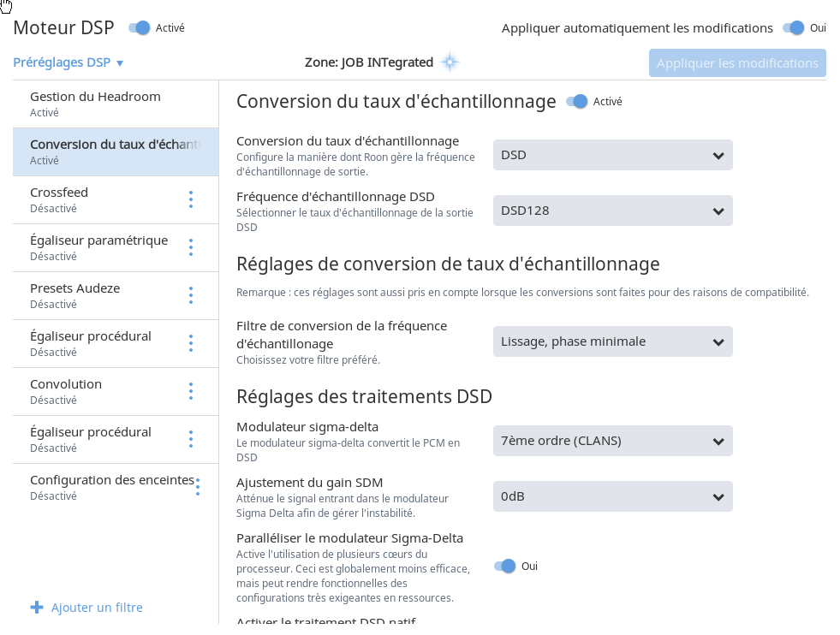This screenshot has width=840, height=635.
Task: Open the Presets Audeze three-dot menu
Action: [x=190, y=295]
